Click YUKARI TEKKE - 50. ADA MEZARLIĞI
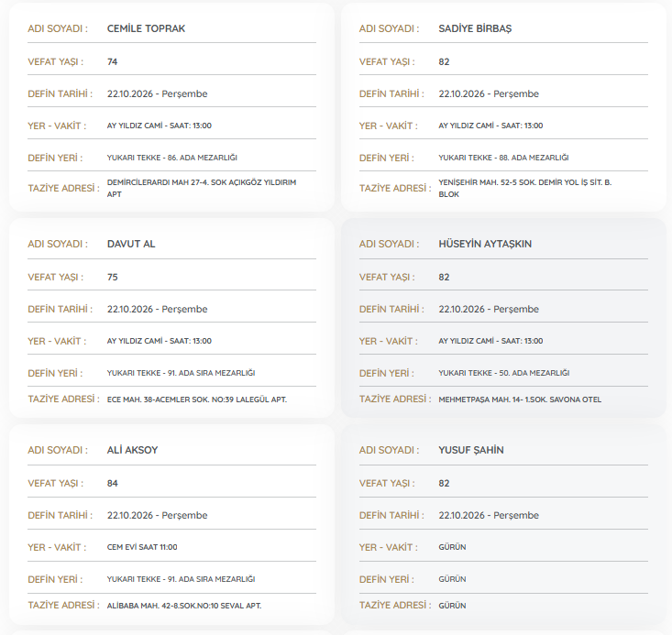672x635 pixels. pos(504,373)
